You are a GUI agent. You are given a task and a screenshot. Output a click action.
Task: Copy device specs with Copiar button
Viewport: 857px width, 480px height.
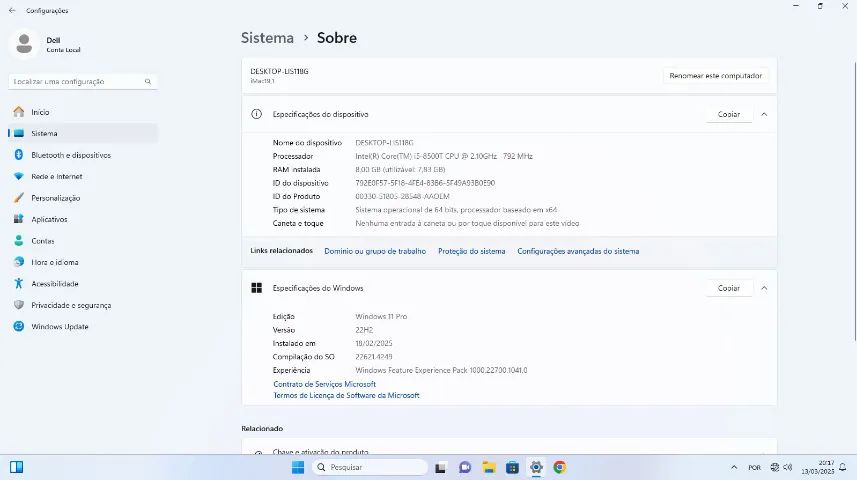coord(729,114)
